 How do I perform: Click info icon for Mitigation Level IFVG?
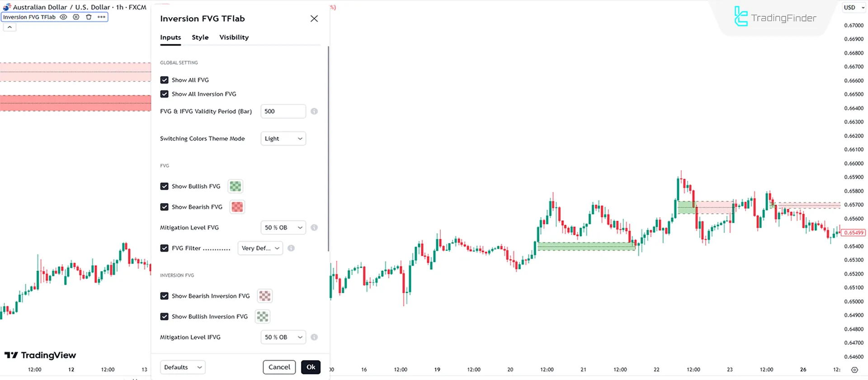[x=314, y=337]
